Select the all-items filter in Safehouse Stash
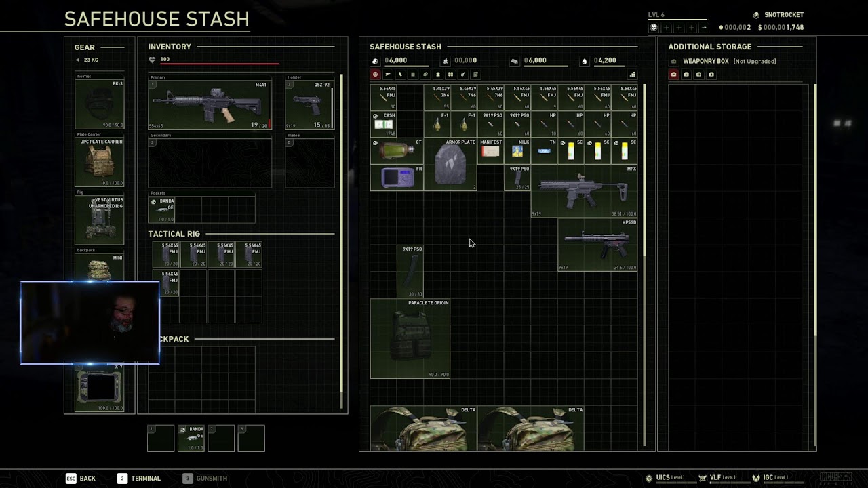This screenshot has height=488, width=868. (x=375, y=75)
